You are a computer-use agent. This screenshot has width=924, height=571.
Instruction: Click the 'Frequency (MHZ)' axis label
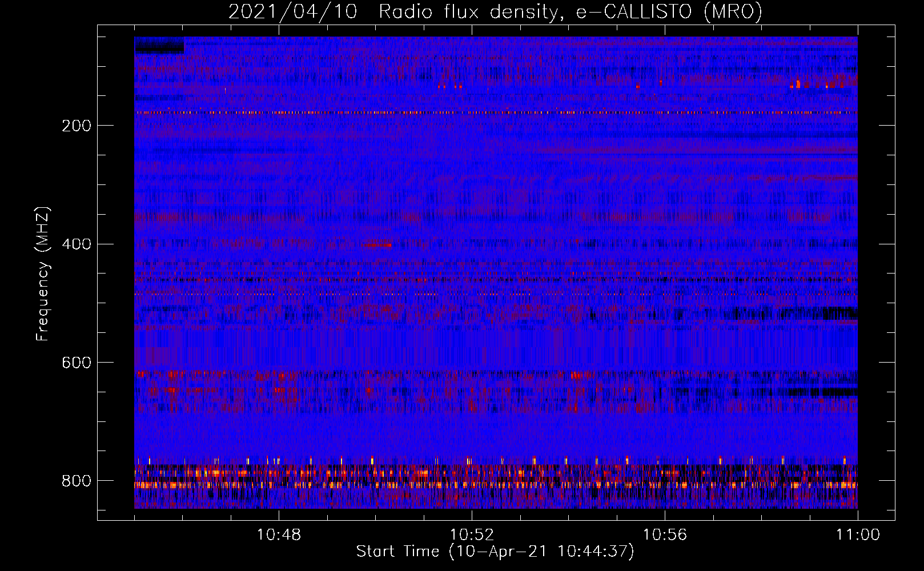click(43, 274)
